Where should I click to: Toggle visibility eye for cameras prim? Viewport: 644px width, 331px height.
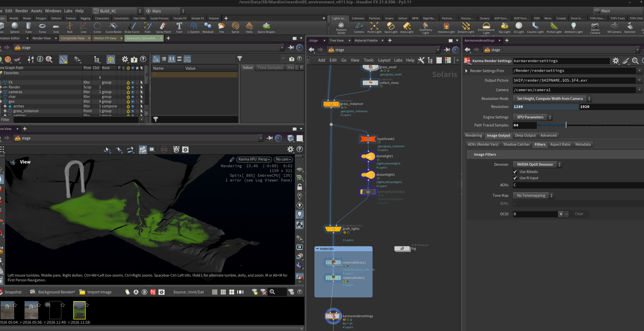(x=133, y=92)
